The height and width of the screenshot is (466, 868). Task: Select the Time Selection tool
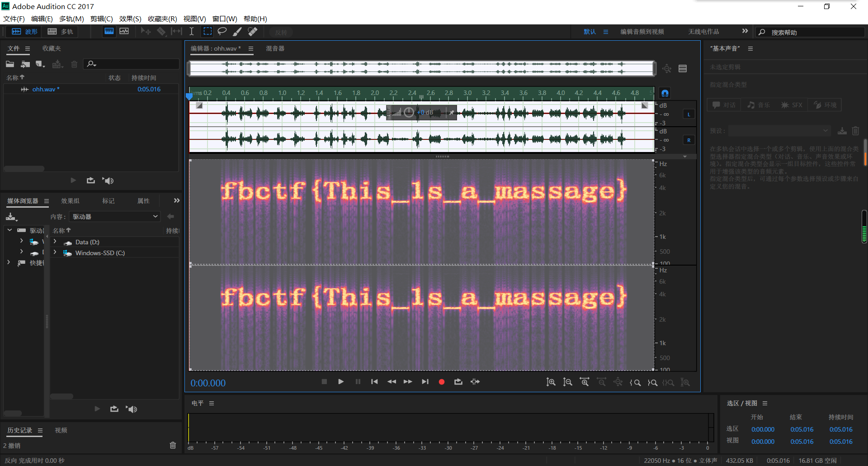click(192, 31)
